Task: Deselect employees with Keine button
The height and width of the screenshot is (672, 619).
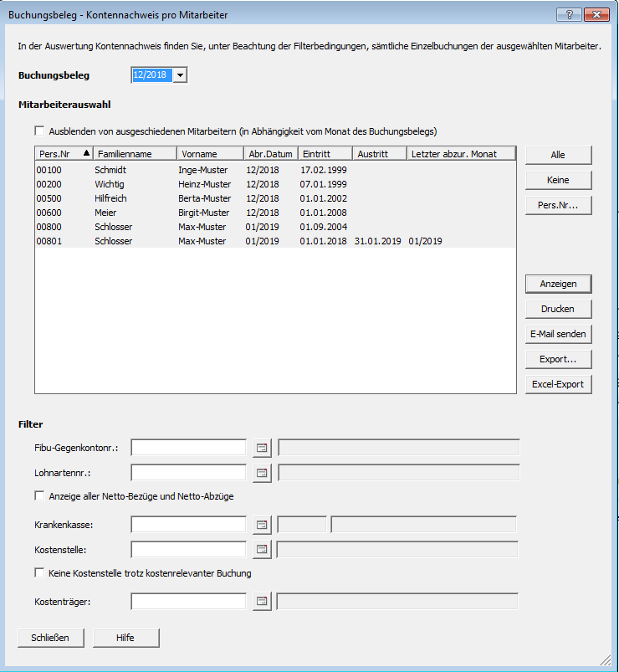Action: pyautogui.click(x=558, y=180)
